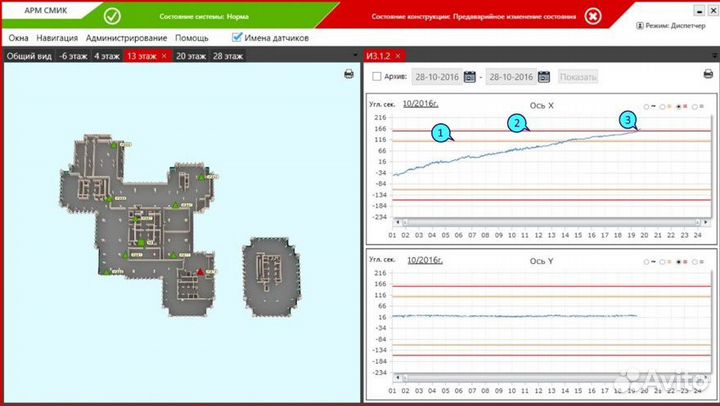Open the archive start date calendar
Viewport: 720px width, 406px height.
pos(469,76)
